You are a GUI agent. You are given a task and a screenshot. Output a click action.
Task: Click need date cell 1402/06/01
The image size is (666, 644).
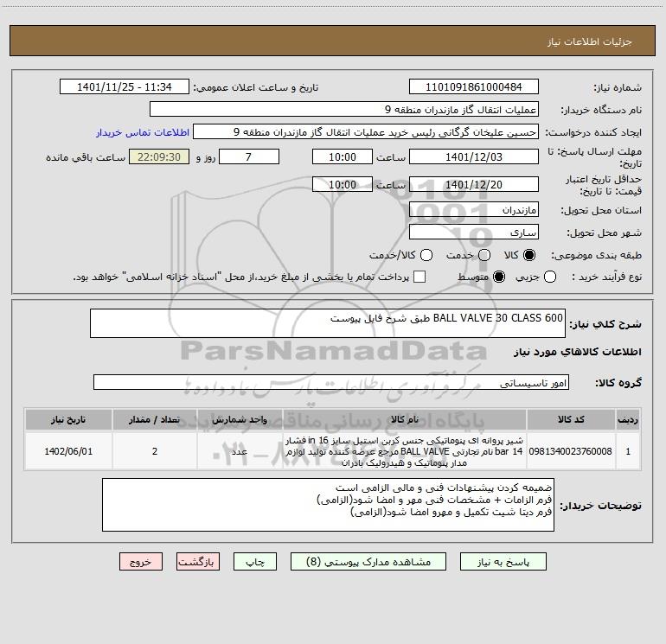coord(68,451)
